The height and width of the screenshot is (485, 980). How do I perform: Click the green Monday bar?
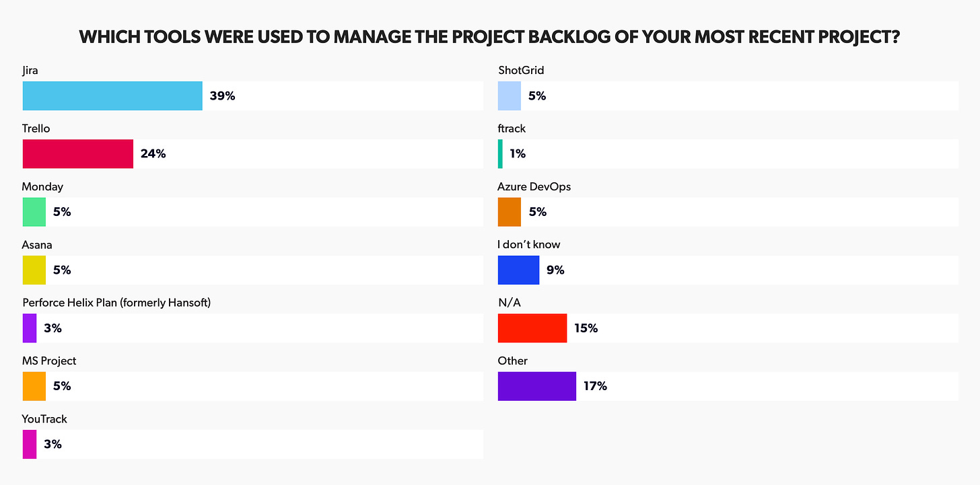(34, 212)
